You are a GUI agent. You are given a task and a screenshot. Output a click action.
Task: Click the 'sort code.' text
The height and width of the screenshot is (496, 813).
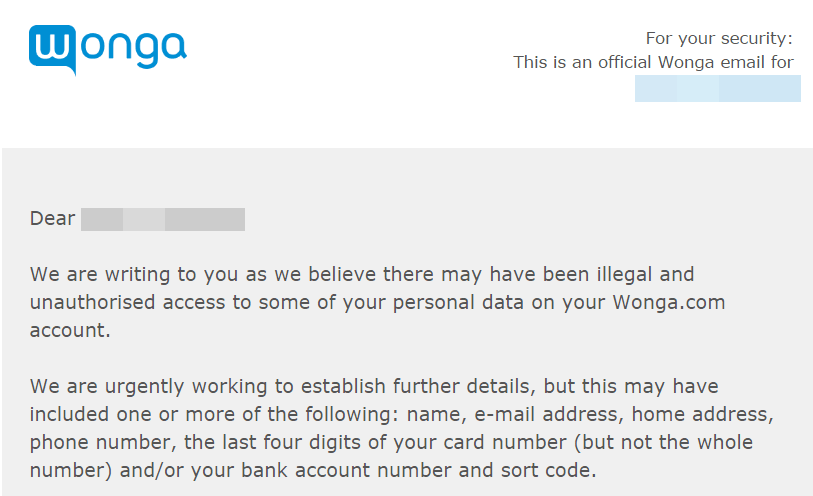point(549,471)
